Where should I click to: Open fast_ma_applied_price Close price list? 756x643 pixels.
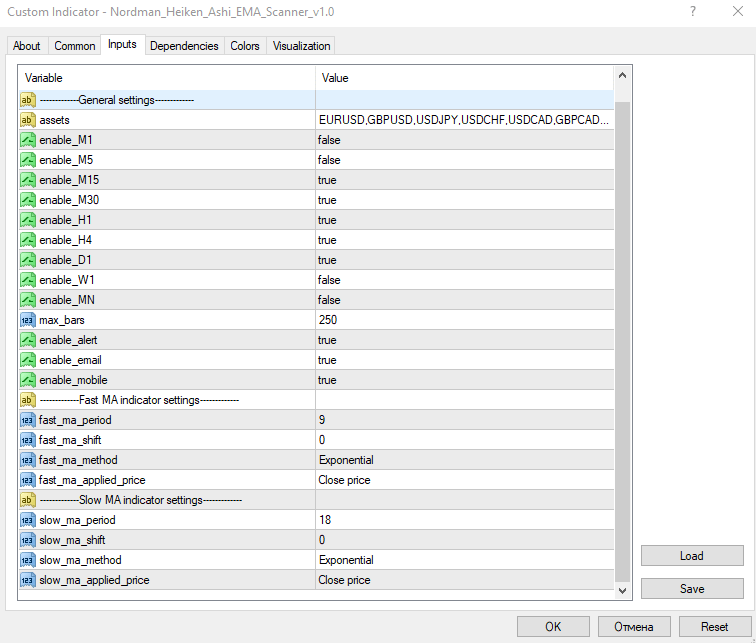tap(465, 480)
